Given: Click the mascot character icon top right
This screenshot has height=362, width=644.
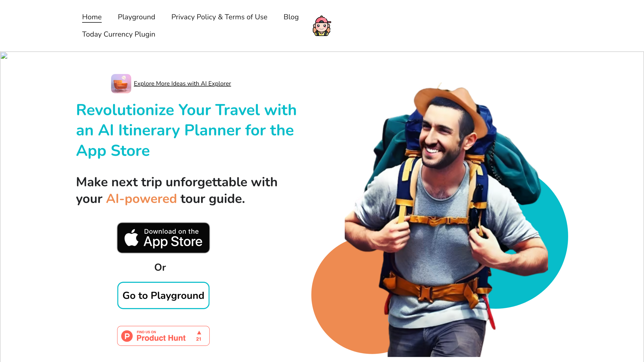Looking at the screenshot, I should point(322,26).
